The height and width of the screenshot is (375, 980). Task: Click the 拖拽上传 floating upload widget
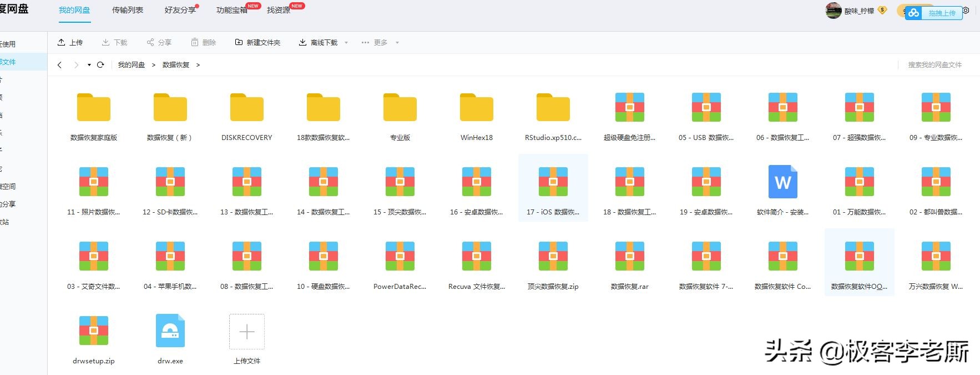[x=934, y=13]
